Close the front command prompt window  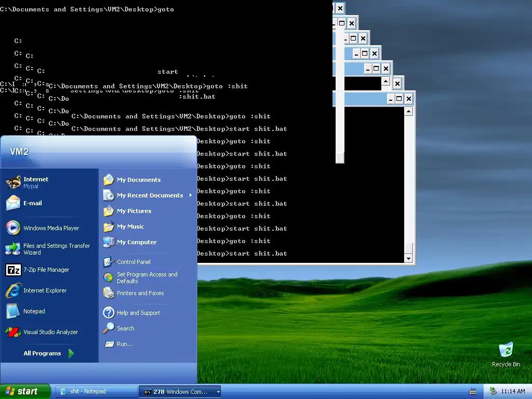[409, 99]
